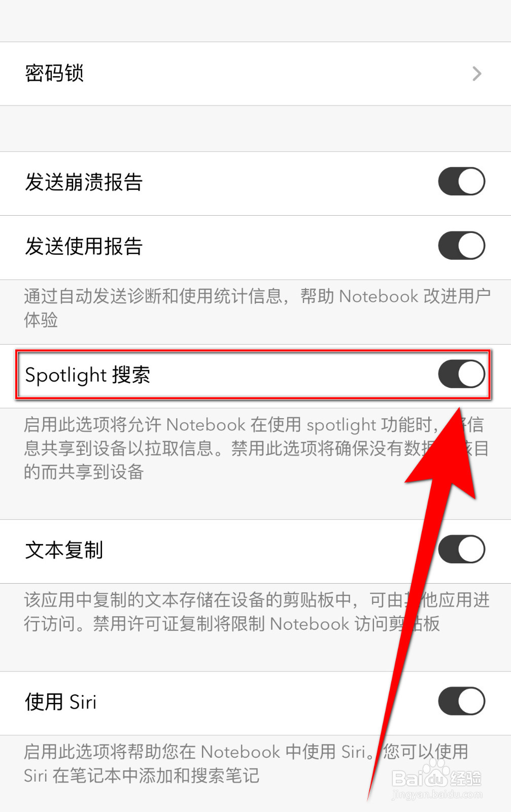Viewport: 511px width, 812px height.
Task: Click the Siri description about 添加和搜索笔记
Action: (246, 763)
